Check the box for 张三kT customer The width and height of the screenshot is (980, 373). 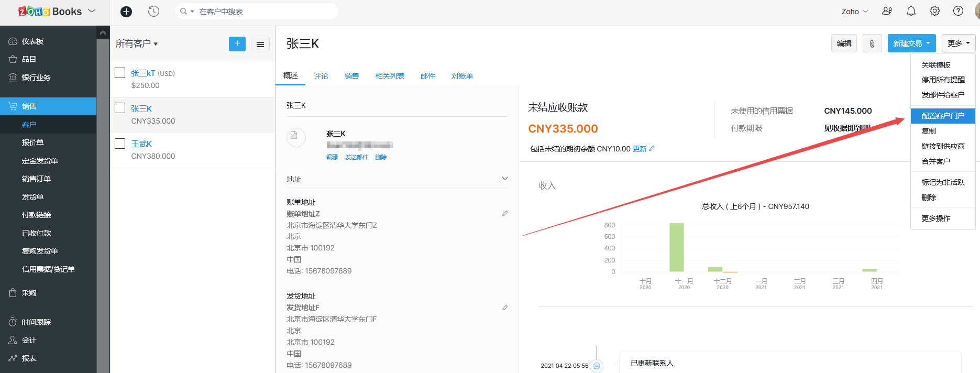coord(120,73)
